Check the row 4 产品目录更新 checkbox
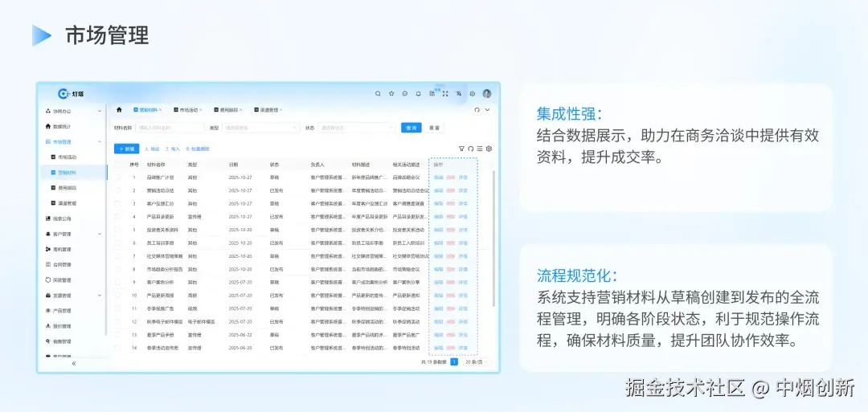This screenshot has height=412, width=868. (x=117, y=217)
